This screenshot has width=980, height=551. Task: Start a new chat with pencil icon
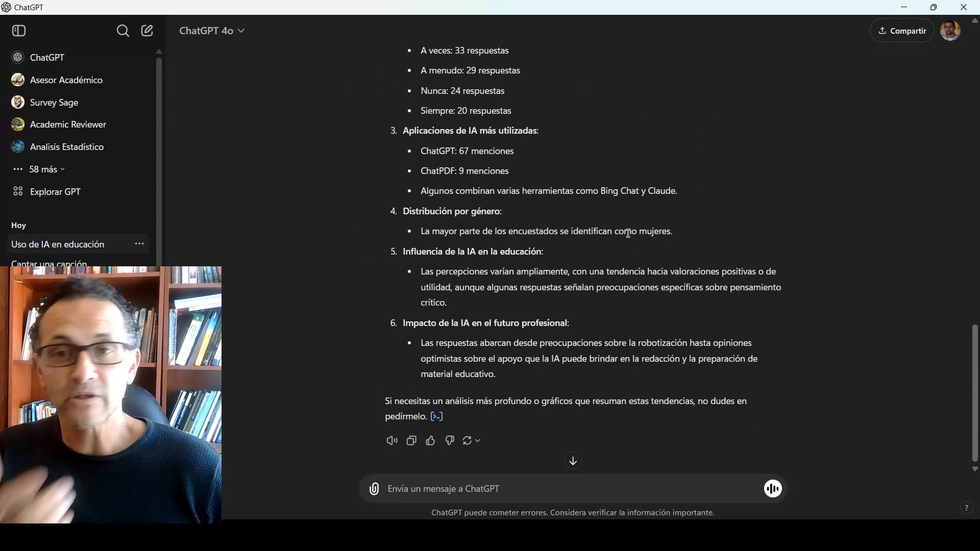coord(147,31)
